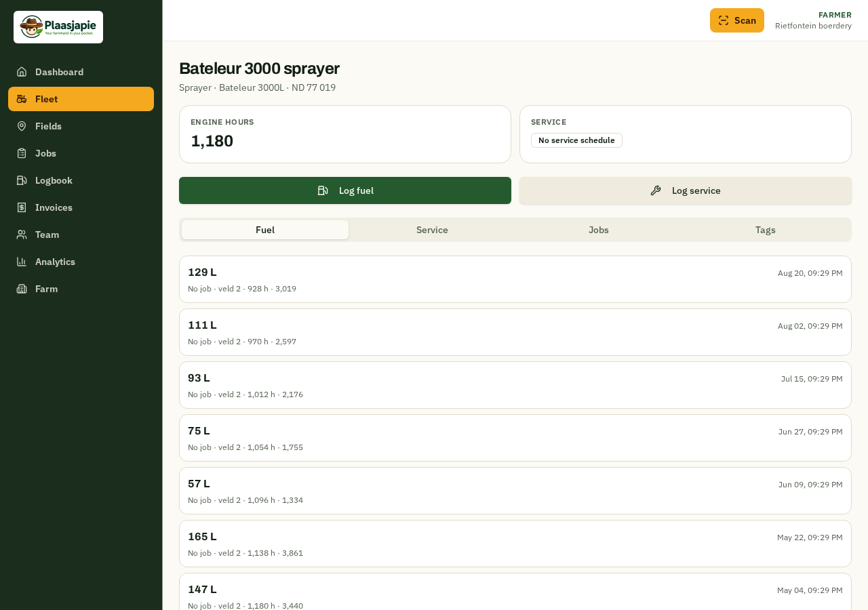868x610 pixels.
Task: Switch to the Jobs tab
Action: click(x=599, y=230)
